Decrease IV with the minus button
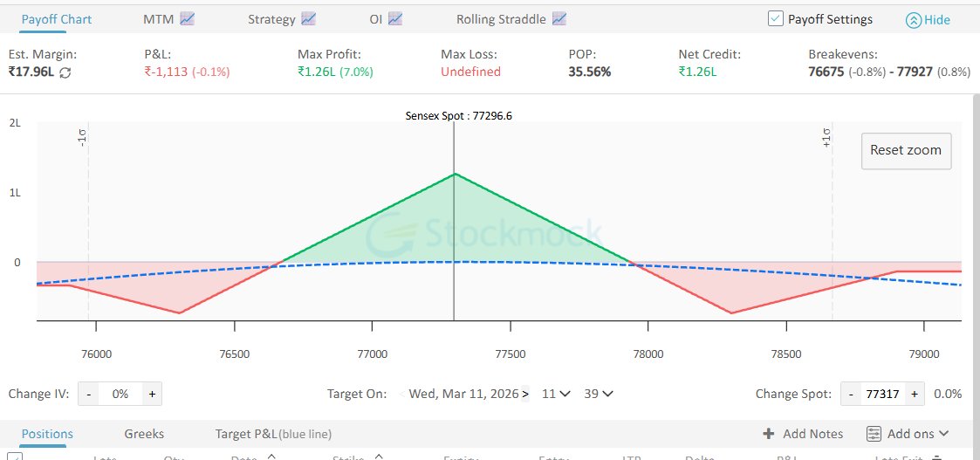Viewport: 980px width, 460px height. point(89,394)
